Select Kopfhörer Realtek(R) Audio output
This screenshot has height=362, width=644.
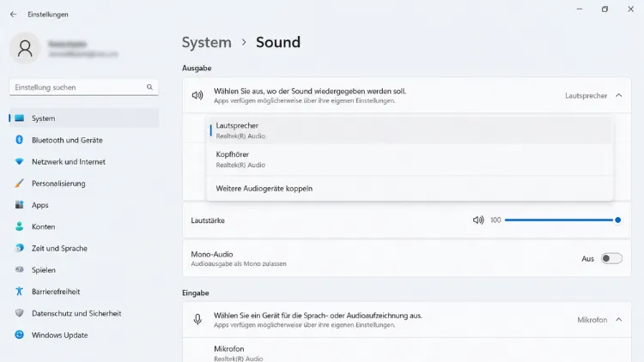410,160
